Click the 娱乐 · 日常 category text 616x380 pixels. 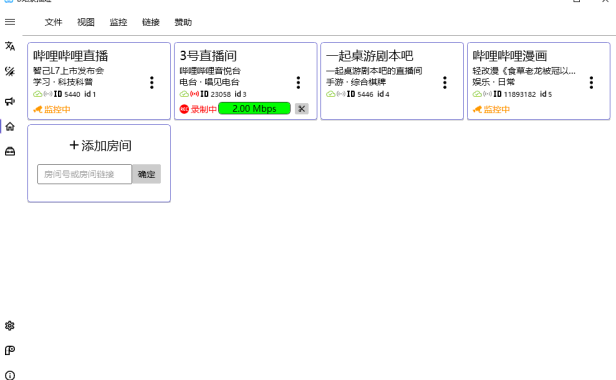(494, 82)
